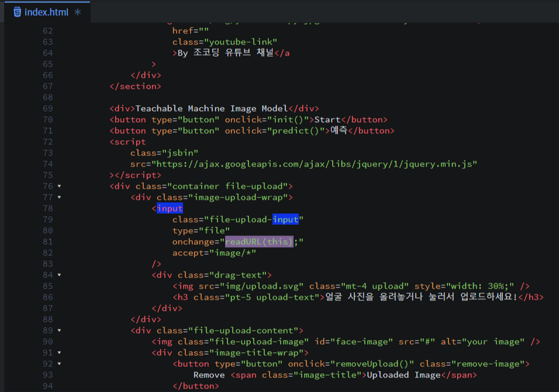
Task: Click 'Teachable Machine Image Model' text
Action: tap(212, 109)
